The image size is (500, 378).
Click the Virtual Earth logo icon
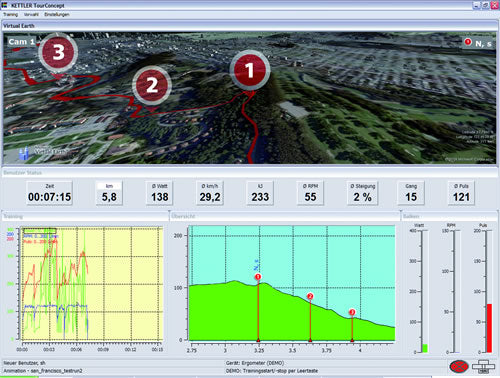pos(23,153)
